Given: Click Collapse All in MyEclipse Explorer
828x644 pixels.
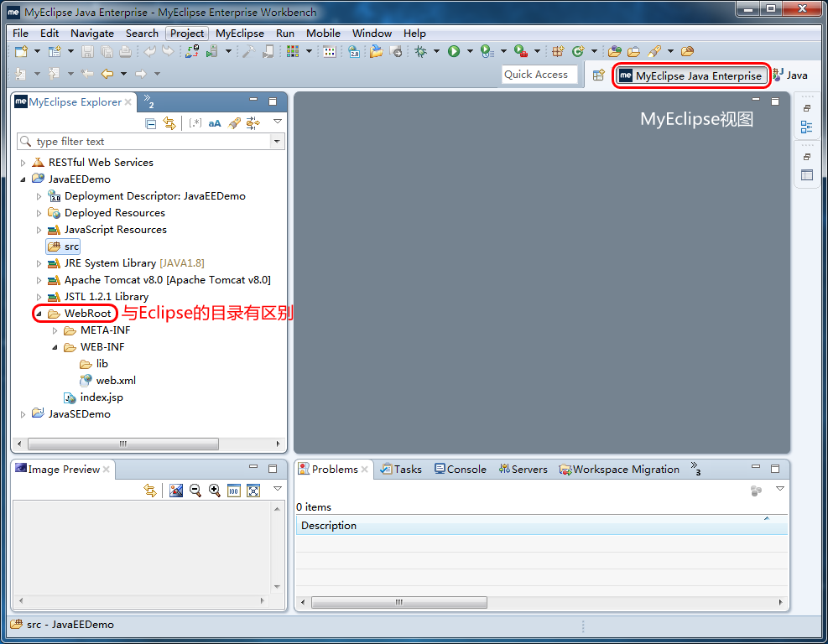Looking at the screenshot, I should pos(150,123).
